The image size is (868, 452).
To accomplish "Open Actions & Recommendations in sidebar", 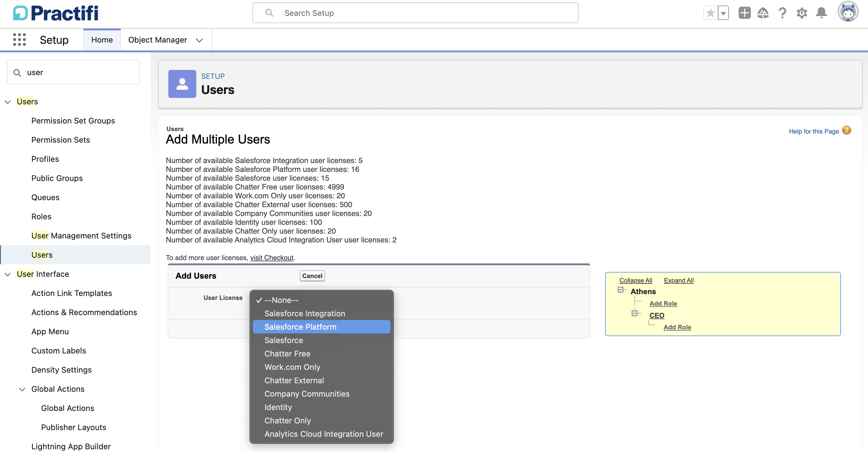I will 84,312.
